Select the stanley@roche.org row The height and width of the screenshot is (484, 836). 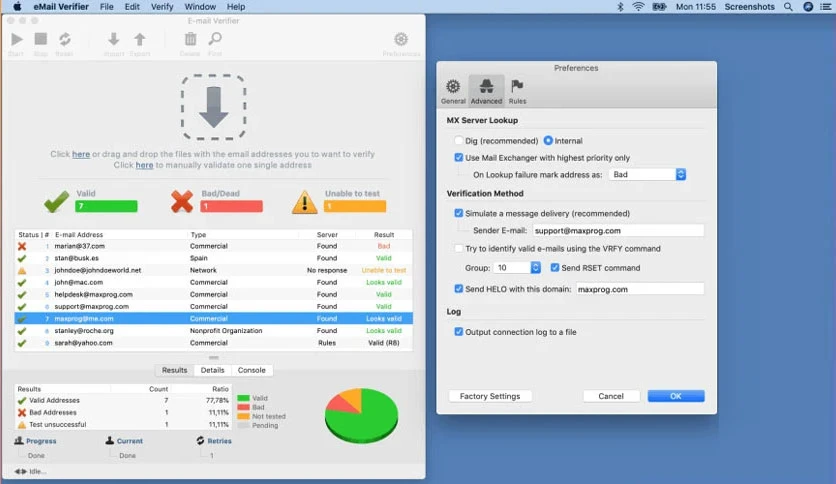[x=214, y=330]
